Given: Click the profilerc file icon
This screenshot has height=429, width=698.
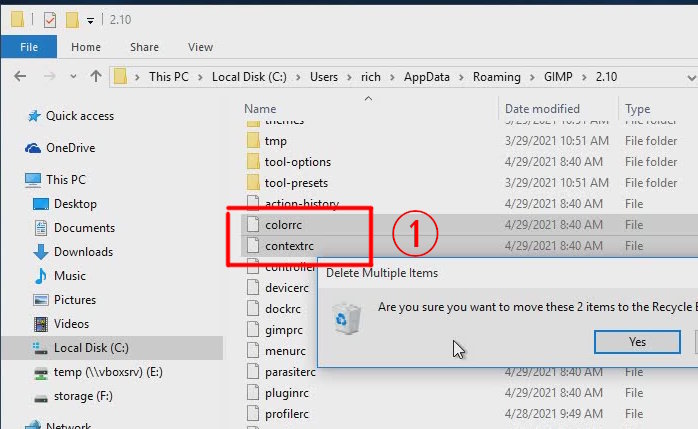Looking at the screenshot, I should 253,413.
